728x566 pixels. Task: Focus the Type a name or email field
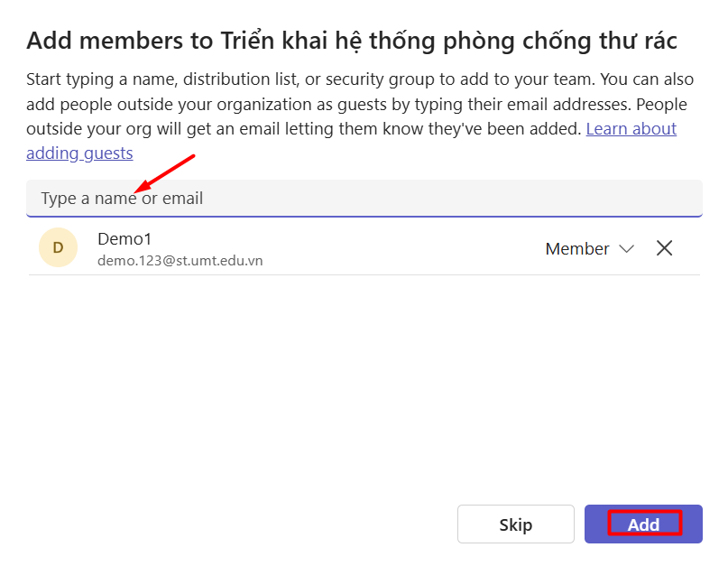tap(361, 198)
